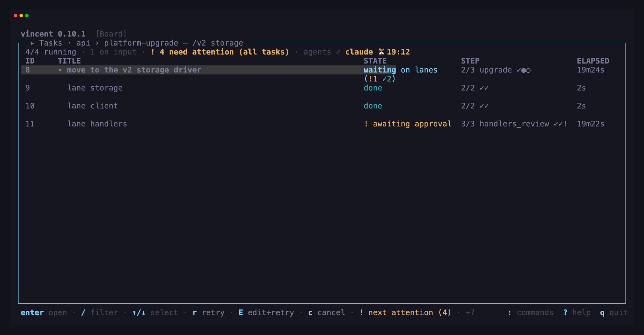
Task: Click the triangle before Tasks breadcrumb
Action: [32, 43]
